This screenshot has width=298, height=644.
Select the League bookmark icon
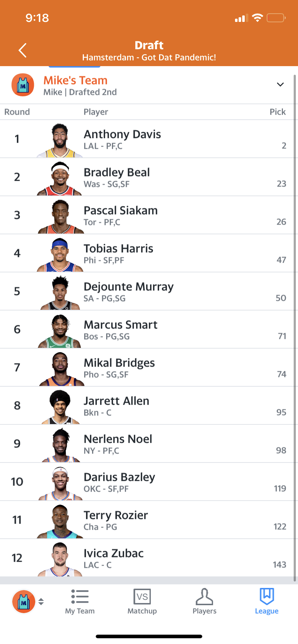pyautogui.click(x=267, y=597)
